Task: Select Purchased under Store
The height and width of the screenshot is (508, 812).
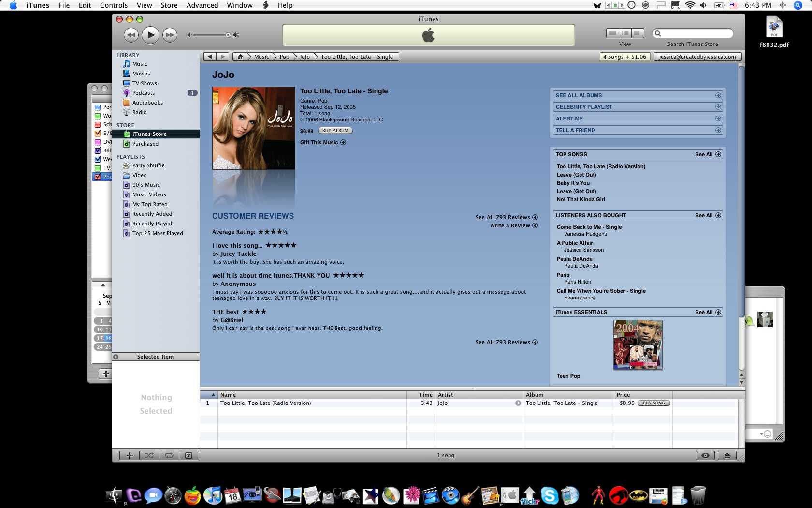Action: tap(145, 144)
